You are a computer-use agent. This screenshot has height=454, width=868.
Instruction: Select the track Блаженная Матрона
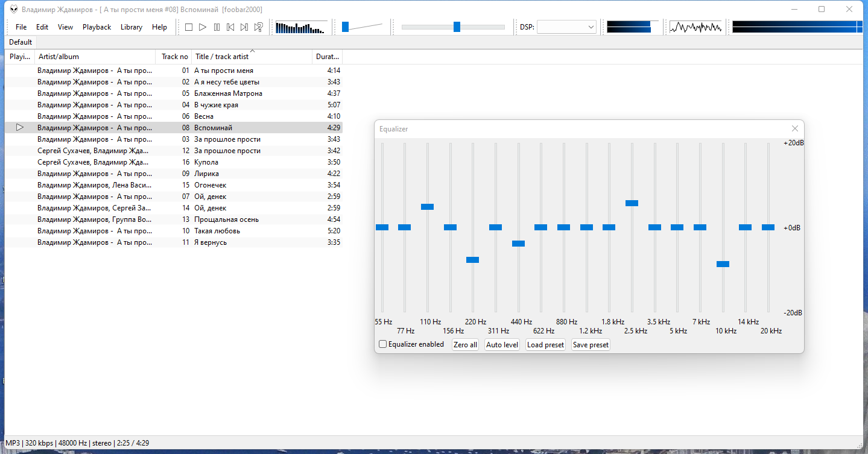228,93
